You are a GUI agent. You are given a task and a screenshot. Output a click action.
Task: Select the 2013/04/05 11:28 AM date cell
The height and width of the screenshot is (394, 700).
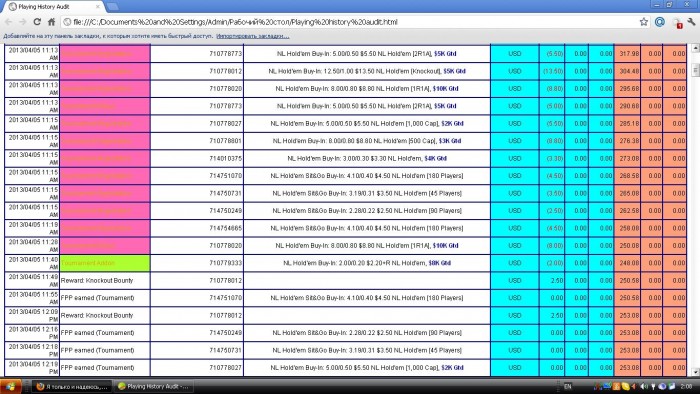pyautogui.click(x=32, y=246)
